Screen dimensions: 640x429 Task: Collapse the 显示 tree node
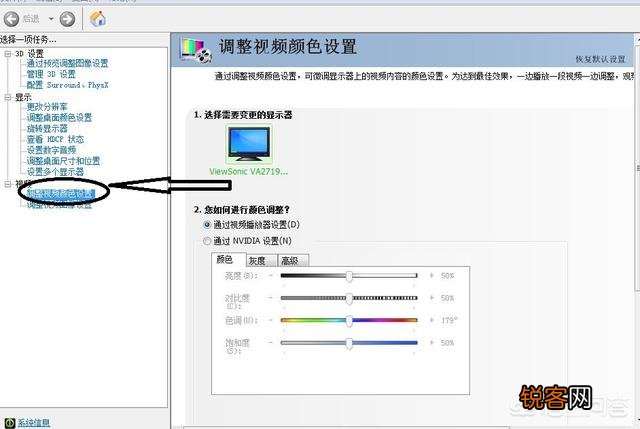pyautogui.click(x=7, y=97)
